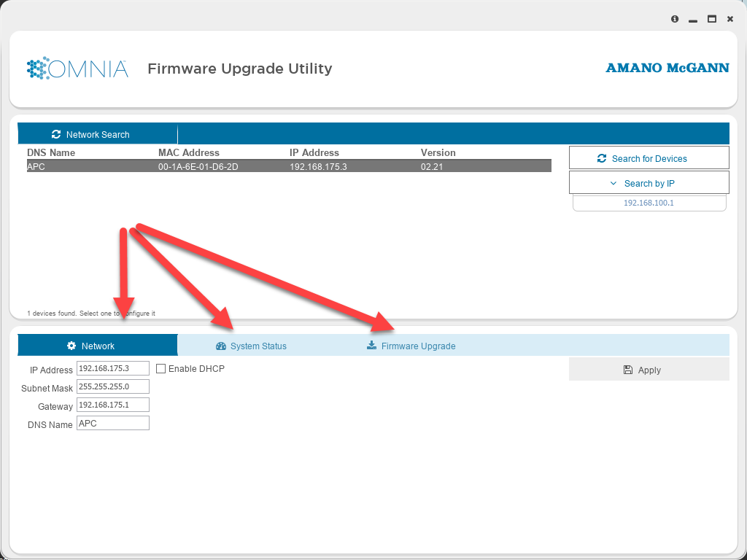Click MAC address 00-1A-6E-01-D6-2D cell
This screenshot has width=747, height=560.
pyautogui.click(x=198, y=167)
